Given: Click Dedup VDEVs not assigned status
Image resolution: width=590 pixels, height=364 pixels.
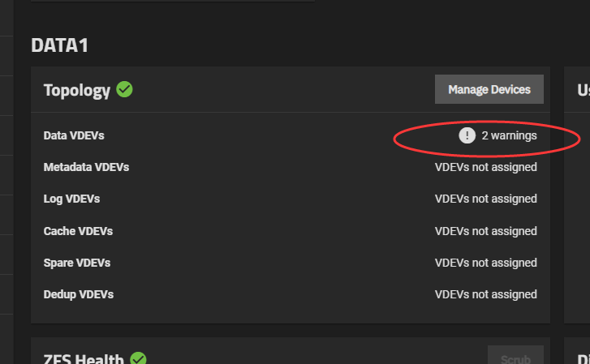Looking at the screenshot, I should (486, 294).
